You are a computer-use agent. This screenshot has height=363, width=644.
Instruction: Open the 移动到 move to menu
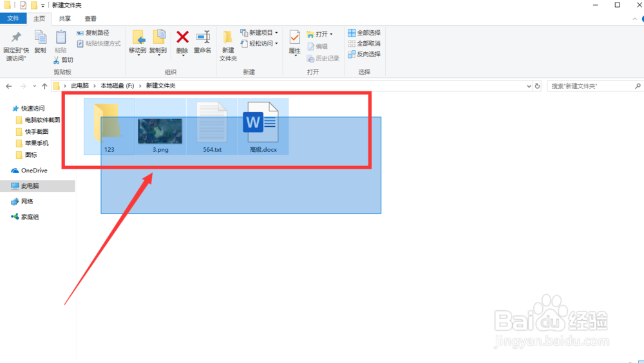point(137,42)
